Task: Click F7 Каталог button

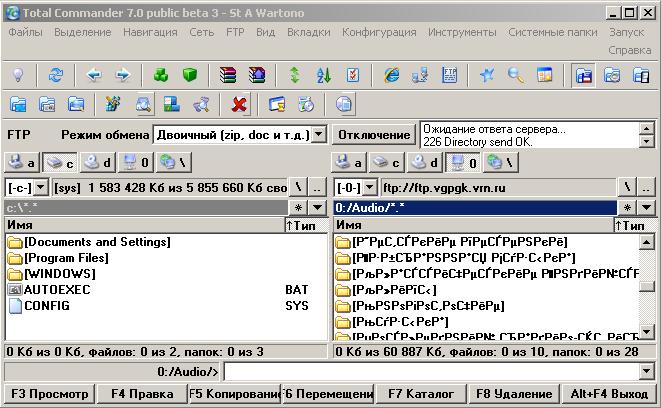Action: click(421, 394)
